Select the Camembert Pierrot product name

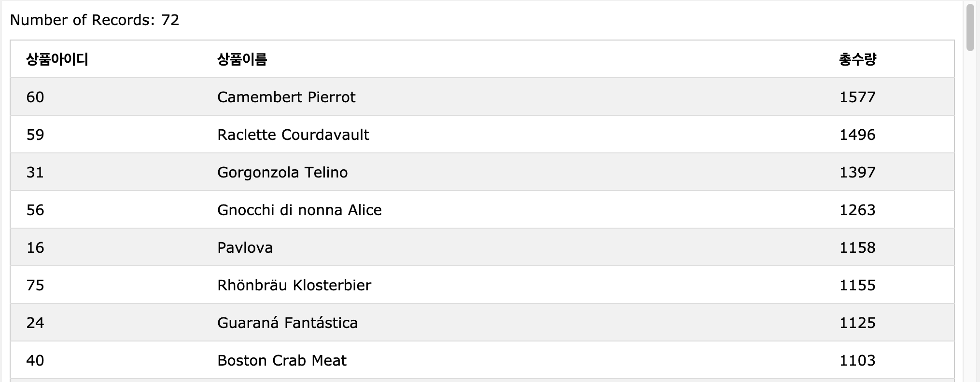286,97
